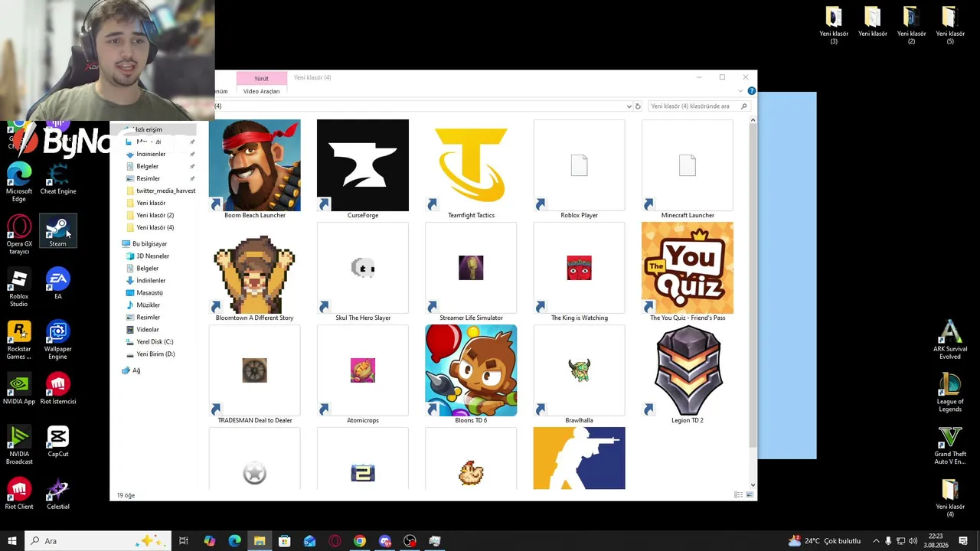Select the Cheat Engine desktop icon
The width and height of the screenshot is (980, 551).
[x=58, y=179]
